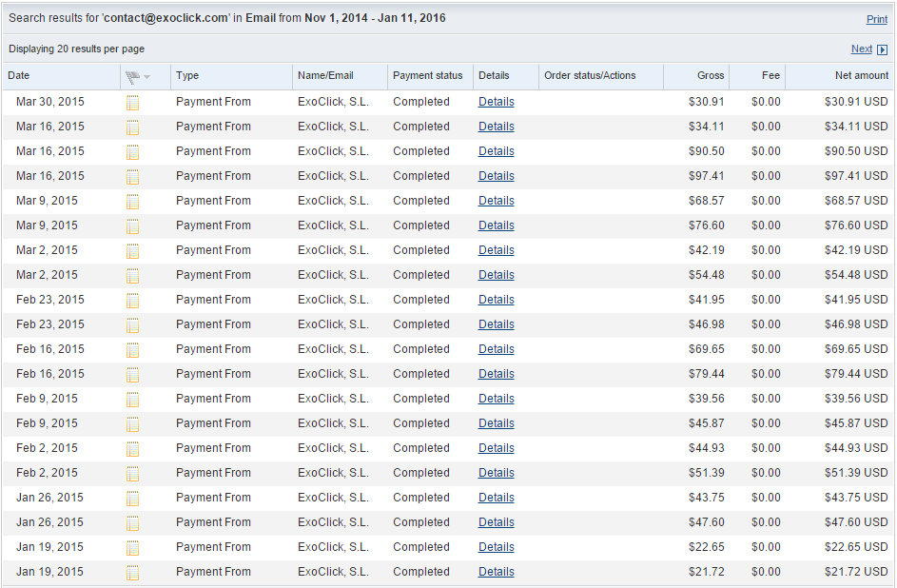This screenshot has width=897, height=588.
Task: Click note icon beside the $68.57 payment
Action: point(133,202)
